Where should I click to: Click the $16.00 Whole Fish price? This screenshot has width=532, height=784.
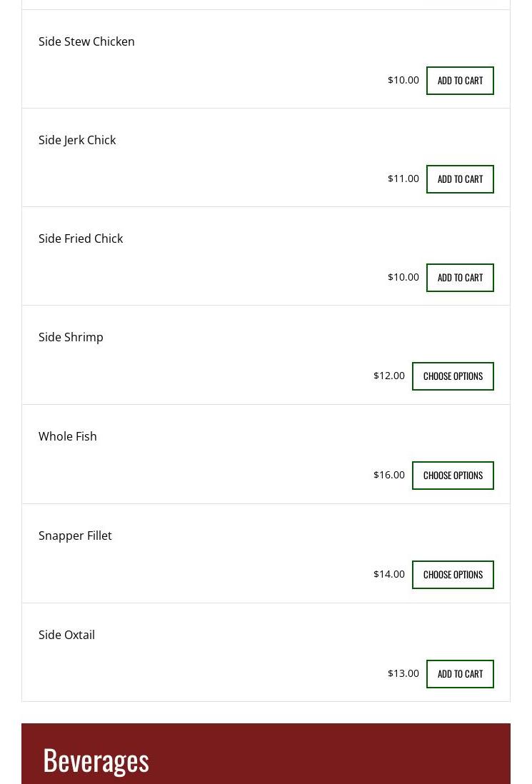pyautogui.click(x=389, y=475)
